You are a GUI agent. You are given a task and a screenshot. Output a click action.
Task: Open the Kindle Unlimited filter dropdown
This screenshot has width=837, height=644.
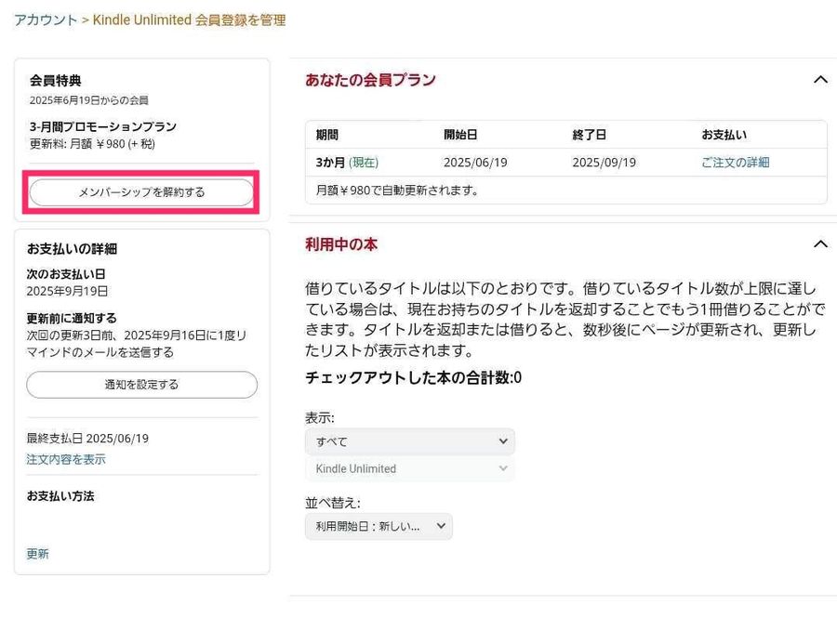(410, 468)
